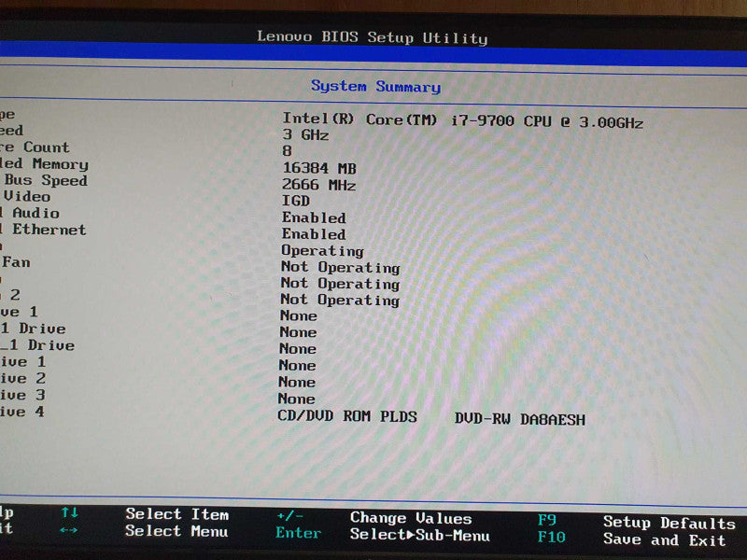
Task: Select the Setup Defaults label
Action: point(669,523)
